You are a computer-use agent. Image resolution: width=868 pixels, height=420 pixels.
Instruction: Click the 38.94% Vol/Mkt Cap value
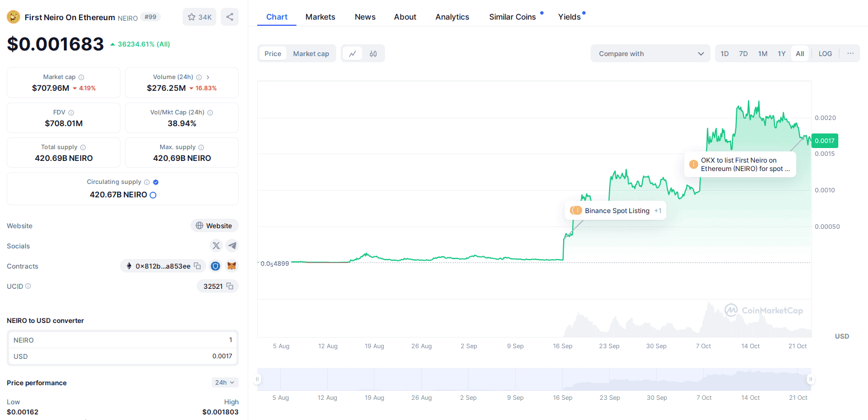tap(182, 123)
